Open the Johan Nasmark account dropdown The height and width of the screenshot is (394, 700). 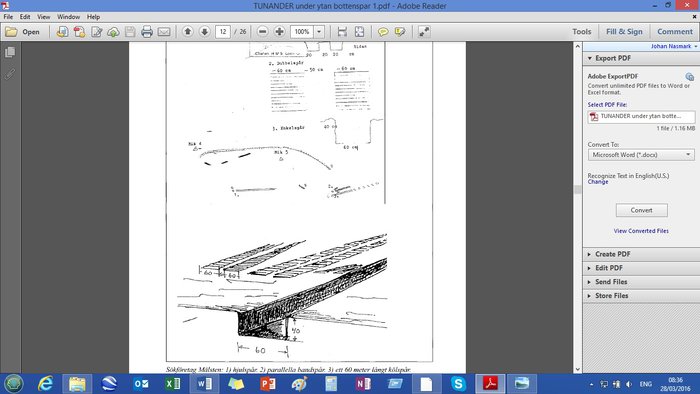tap(674, 46)
